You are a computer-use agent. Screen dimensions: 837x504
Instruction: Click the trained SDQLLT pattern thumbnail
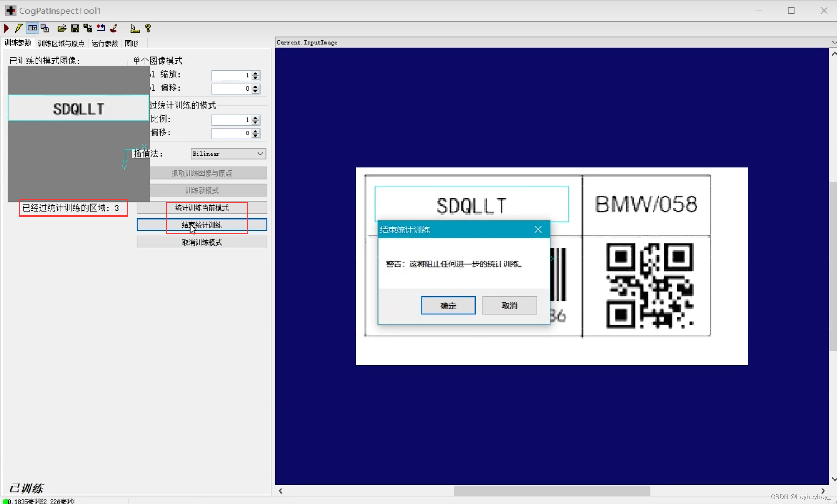[x=78, y=109]
